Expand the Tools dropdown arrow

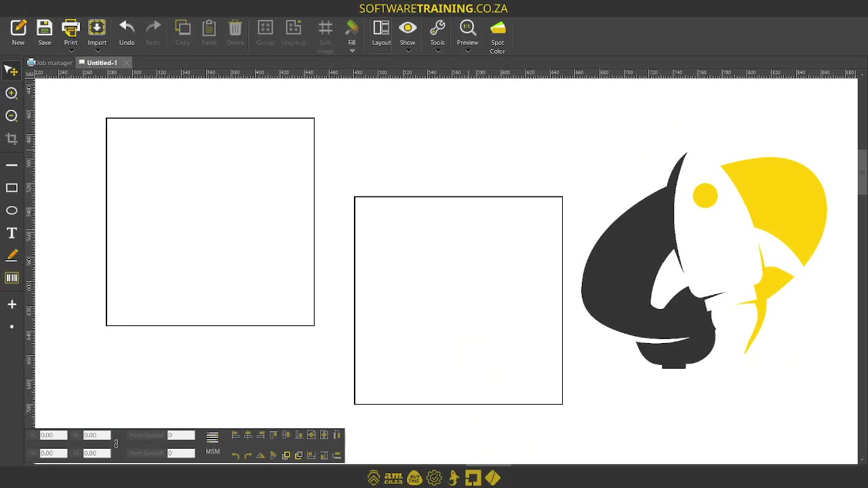(437, 51)
